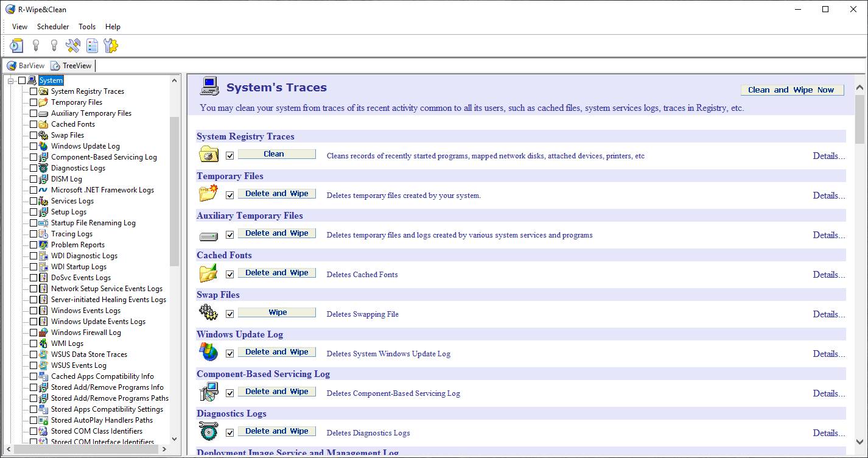
Task: Enable Setup Logs checkbox in tree
Action: pyautogui.click(x=33, y=212)
